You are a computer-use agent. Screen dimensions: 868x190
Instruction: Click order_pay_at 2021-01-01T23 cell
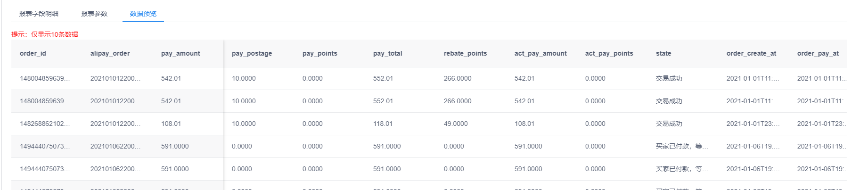(x=821, y=124)
